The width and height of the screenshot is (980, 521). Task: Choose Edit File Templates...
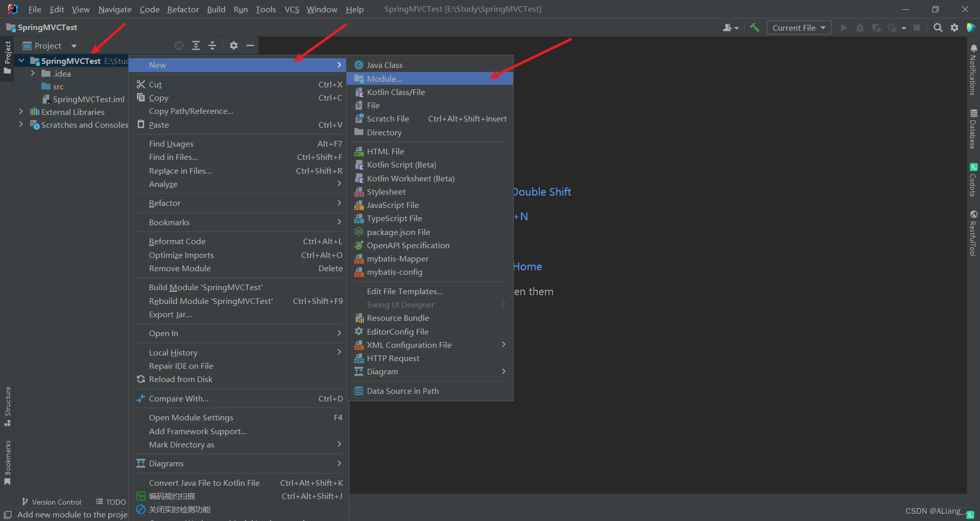pyautogui.click(x=430, y=291)
